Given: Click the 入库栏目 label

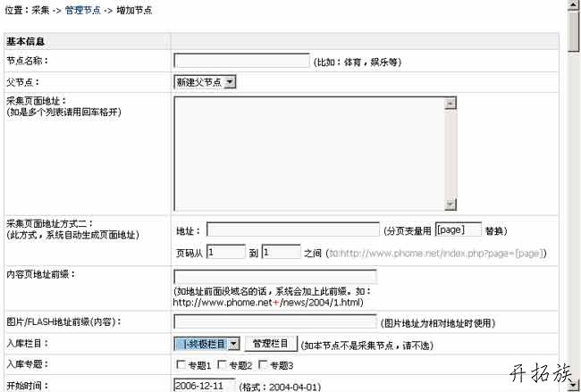Looking at the screenshot, I should tap(27, 343).
